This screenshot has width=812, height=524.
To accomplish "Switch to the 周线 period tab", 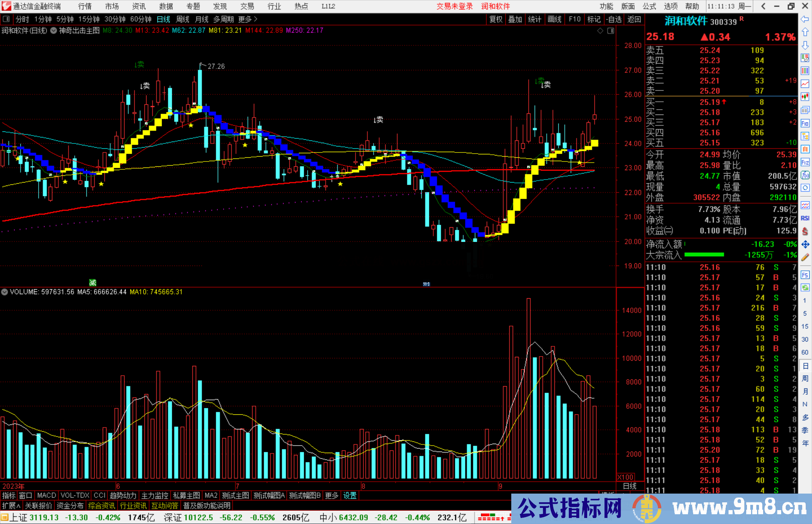I will pyautogui.click(x=182, y=19).
